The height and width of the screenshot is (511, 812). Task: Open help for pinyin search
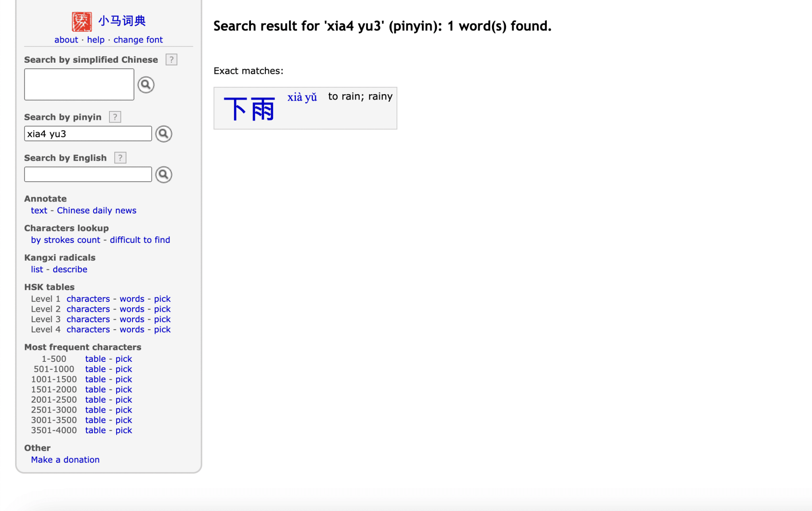click(x=115, y=117)
